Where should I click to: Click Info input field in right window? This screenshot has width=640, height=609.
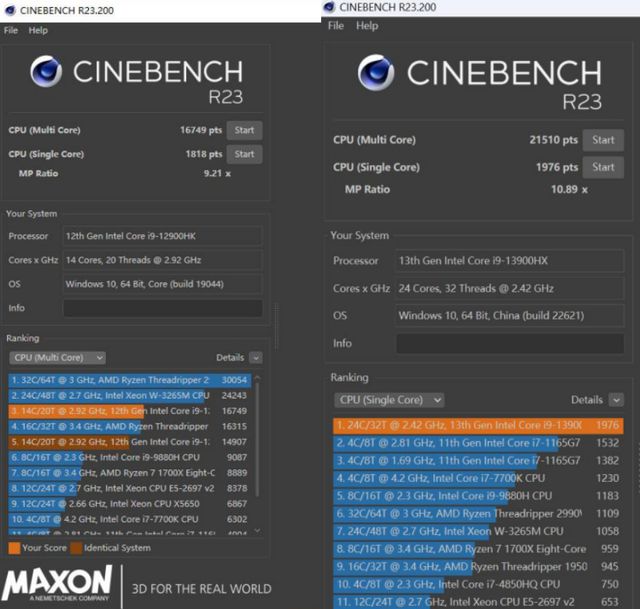[510, 343]
